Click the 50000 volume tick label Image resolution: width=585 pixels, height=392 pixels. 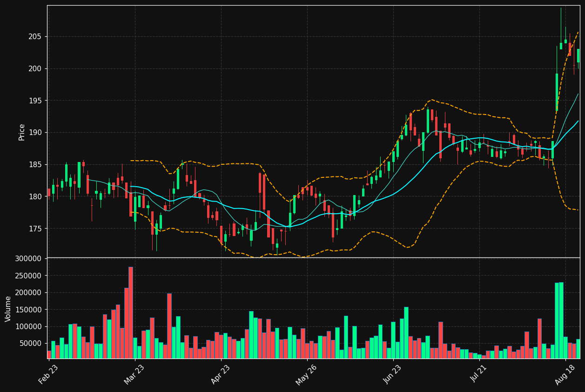pos(31,344)
